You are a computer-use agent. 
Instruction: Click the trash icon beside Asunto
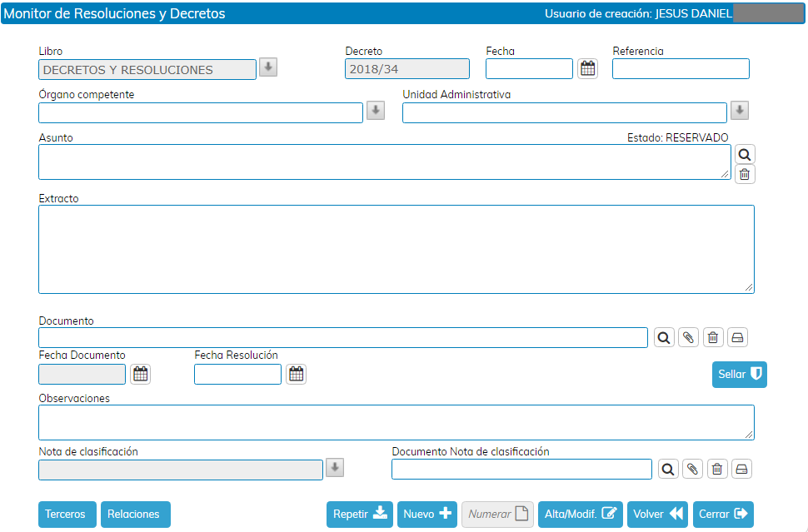click(745, 175)
